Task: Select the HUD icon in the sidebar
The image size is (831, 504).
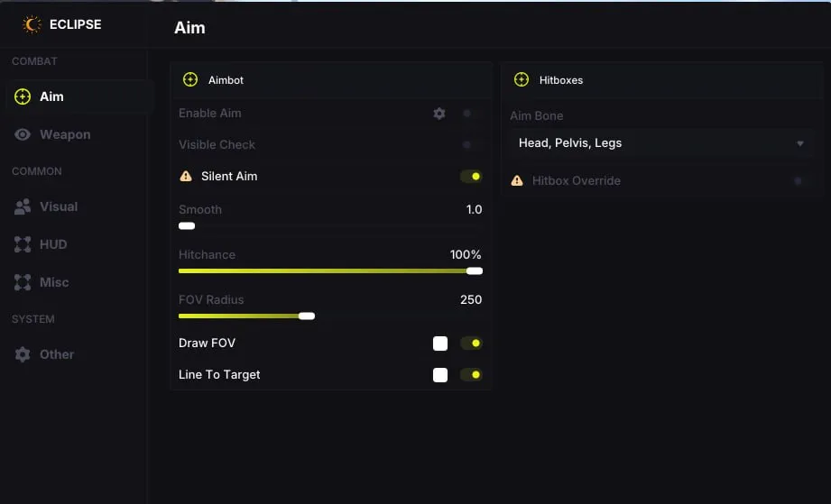Action: click(23, 244)
